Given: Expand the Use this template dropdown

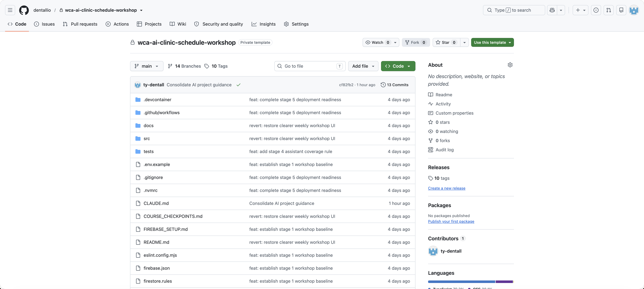Looking at the screenshot, I should click(492, 42).
